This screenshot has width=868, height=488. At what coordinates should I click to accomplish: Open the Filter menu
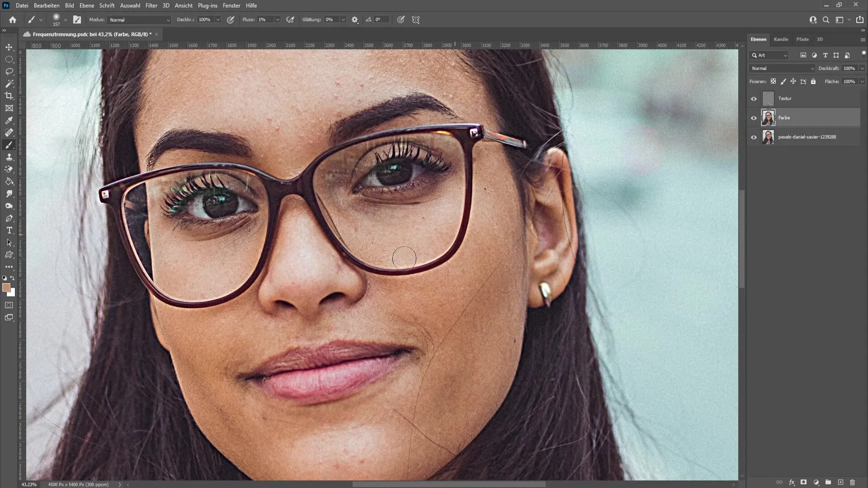[151, 5]
